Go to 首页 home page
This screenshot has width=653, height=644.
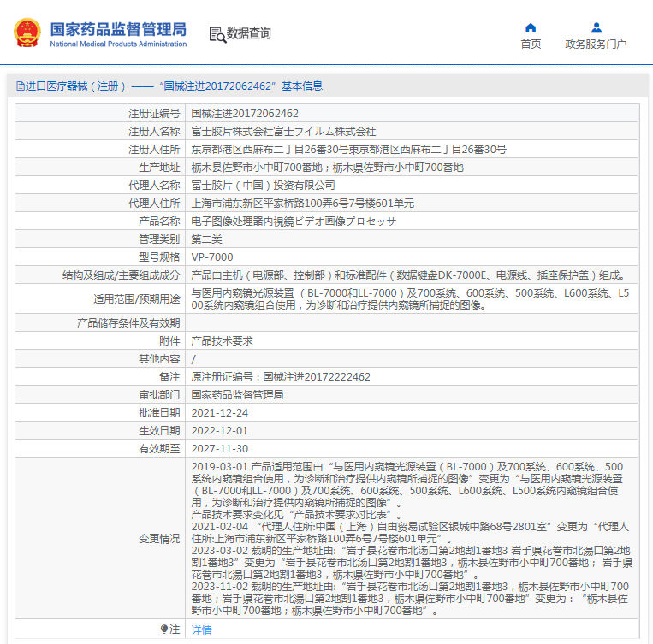[531, 44]
